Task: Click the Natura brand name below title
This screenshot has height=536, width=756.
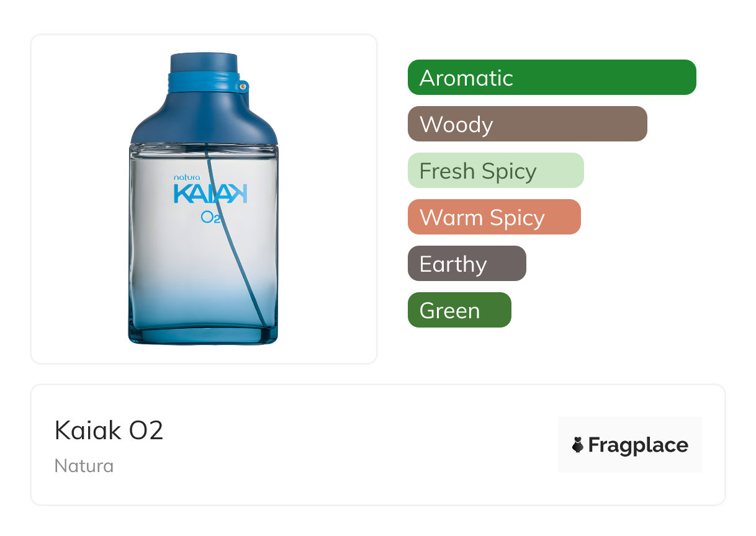Action: [84, 465]
